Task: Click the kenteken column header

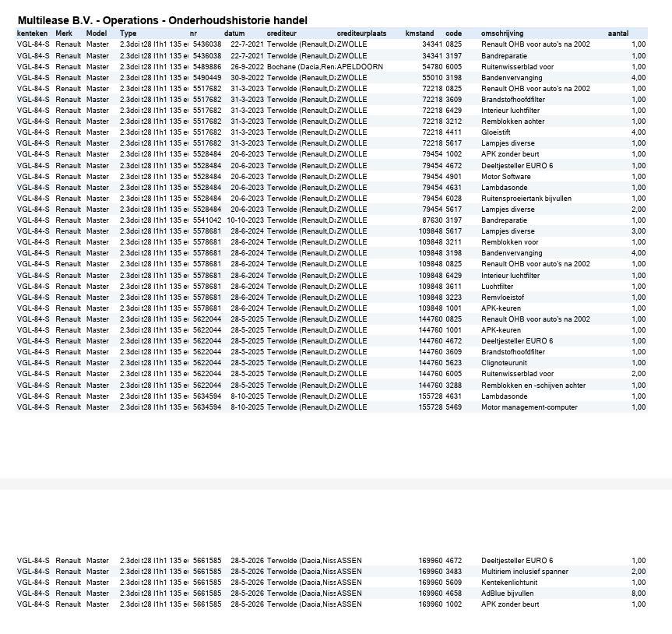Action: click(x=32, y=33)
